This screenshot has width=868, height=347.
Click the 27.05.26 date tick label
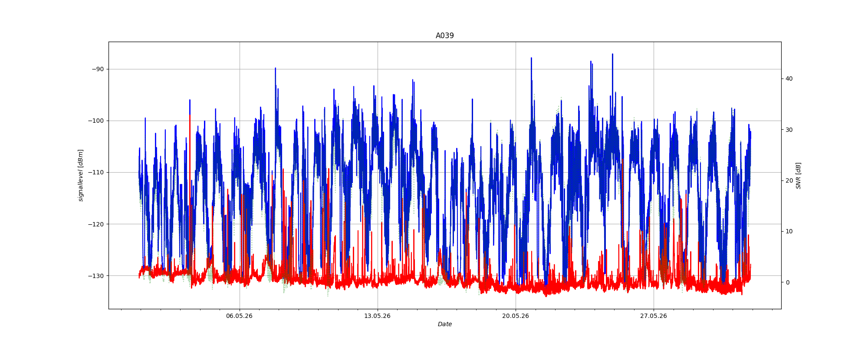pos(653,316)
